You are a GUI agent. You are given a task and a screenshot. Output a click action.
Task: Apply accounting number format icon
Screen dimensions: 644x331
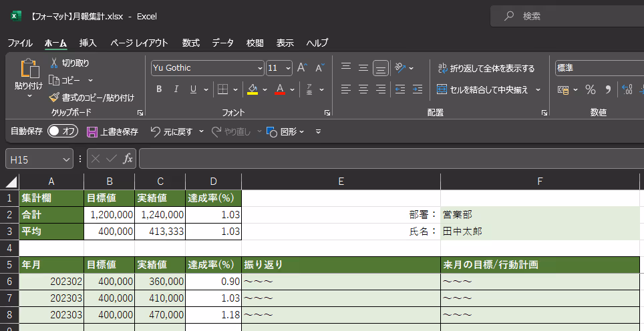563,90
